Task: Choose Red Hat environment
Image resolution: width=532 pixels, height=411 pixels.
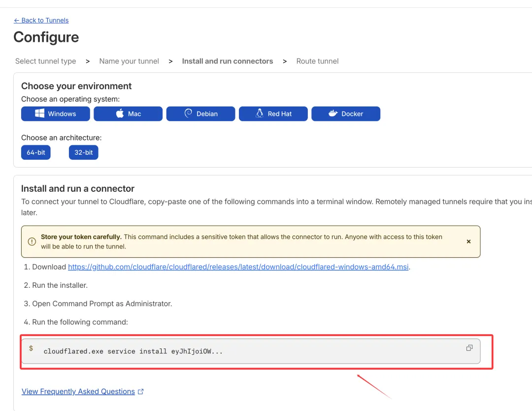Action: tap(273, 114)
